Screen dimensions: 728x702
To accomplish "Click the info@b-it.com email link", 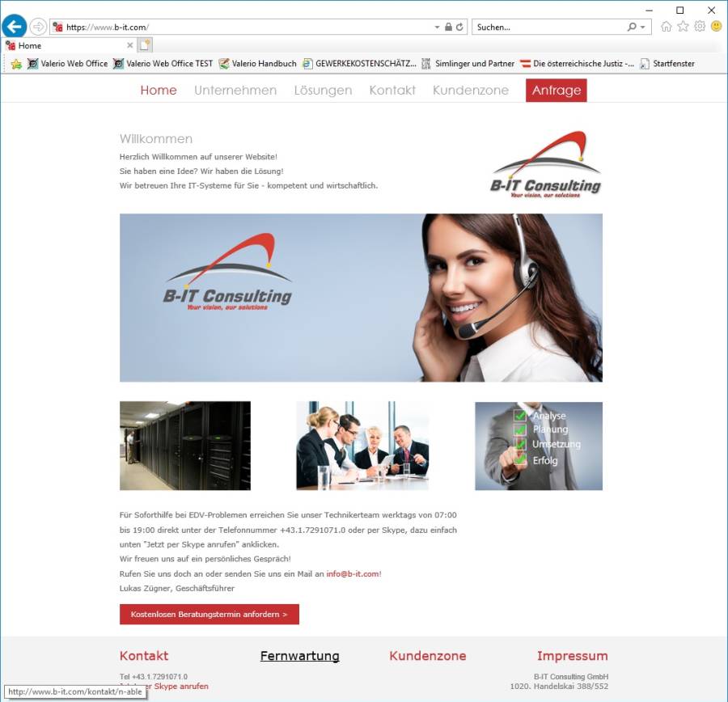I will [353, 573].
